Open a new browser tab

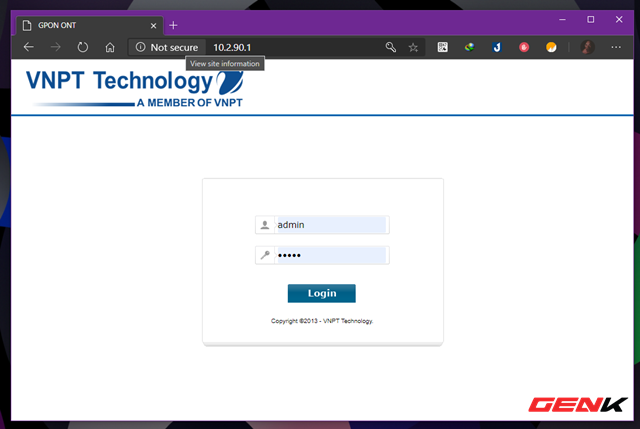click(173, 25)
